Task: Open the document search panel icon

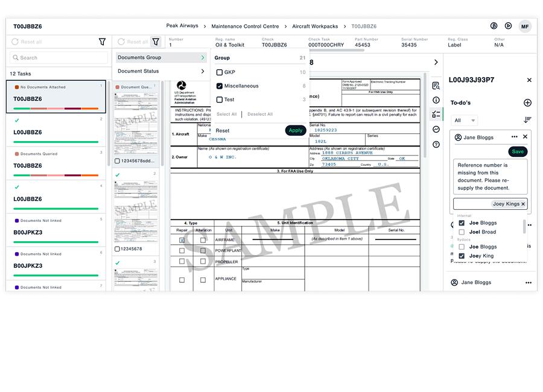Action: [x=436, y=86]
